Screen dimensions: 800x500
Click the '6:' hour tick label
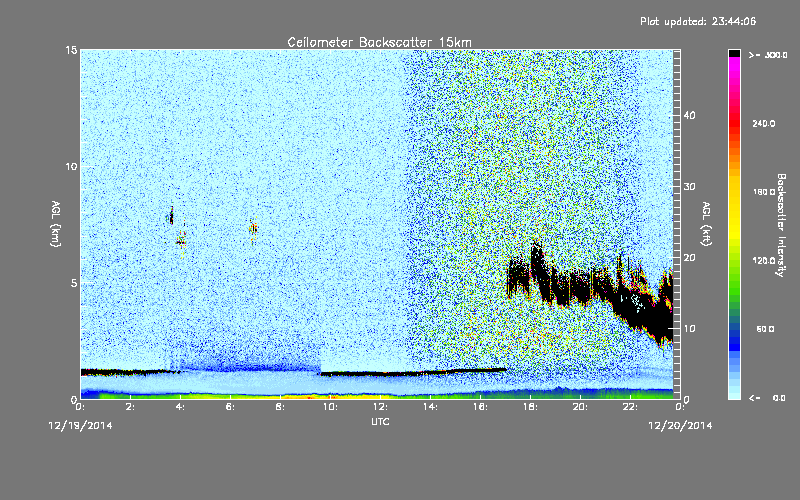click(x=230, y=407)
